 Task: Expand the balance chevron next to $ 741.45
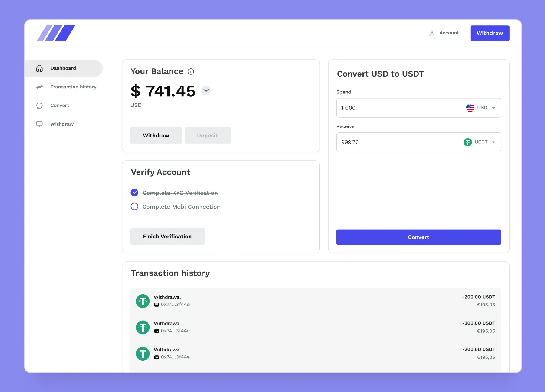click(206, 90)
